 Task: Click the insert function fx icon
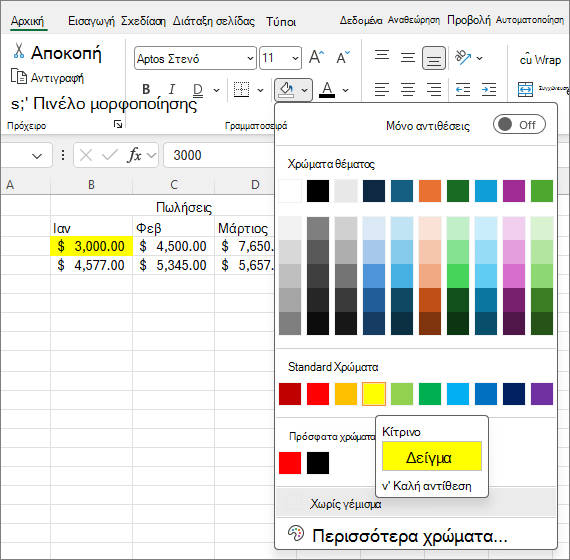point(135,156)
